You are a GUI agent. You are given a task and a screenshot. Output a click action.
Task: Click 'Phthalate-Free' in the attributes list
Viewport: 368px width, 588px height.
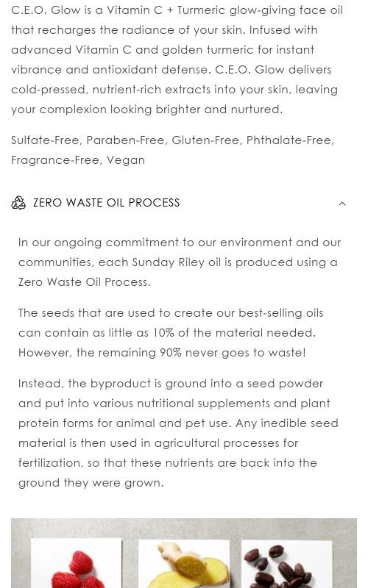tap(289, 140)
